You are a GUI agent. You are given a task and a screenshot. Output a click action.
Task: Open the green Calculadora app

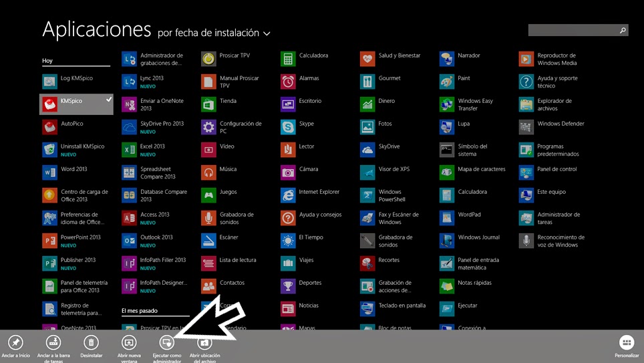pos(305,59)
